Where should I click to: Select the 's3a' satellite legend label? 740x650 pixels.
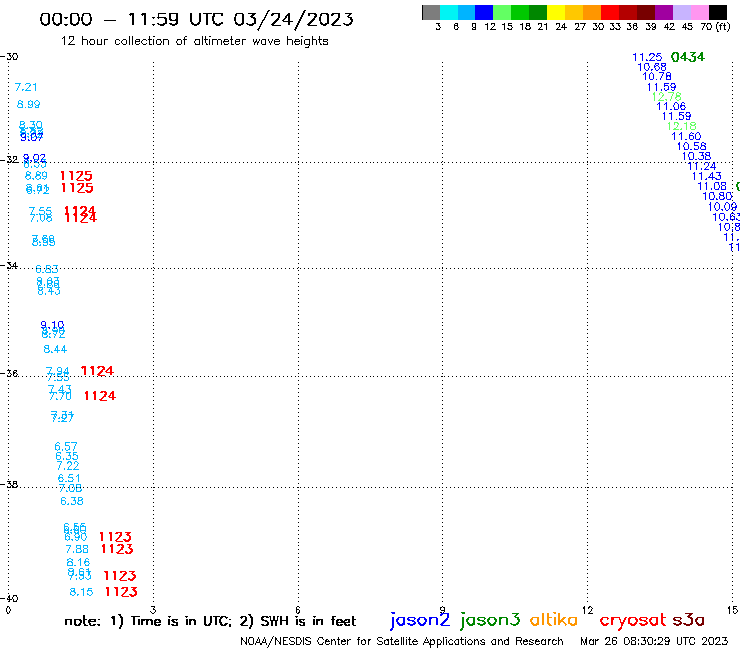tap(688, 620)
